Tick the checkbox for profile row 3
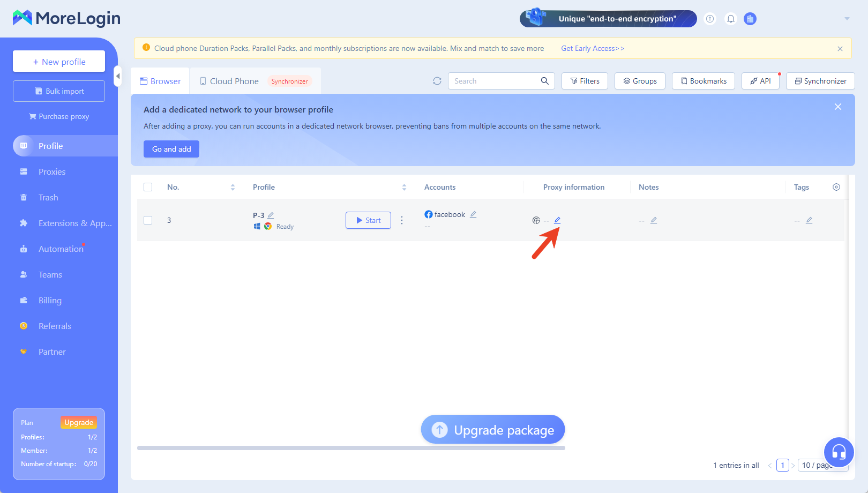 click(148, 220)
